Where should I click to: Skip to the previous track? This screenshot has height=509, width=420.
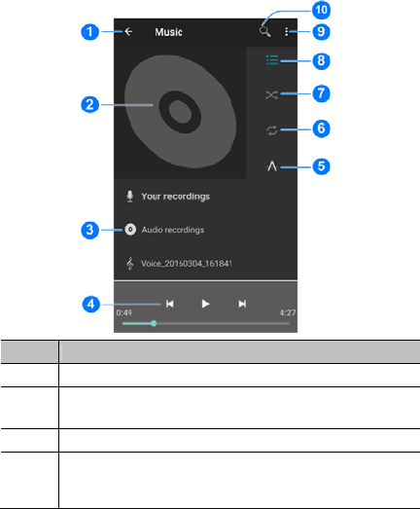[x=169, y=304]
